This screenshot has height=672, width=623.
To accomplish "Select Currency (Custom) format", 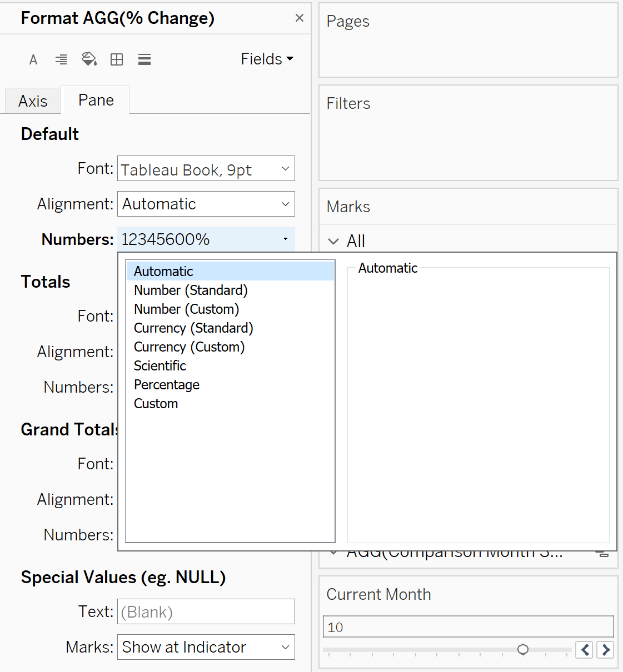I will click(230, 347).
